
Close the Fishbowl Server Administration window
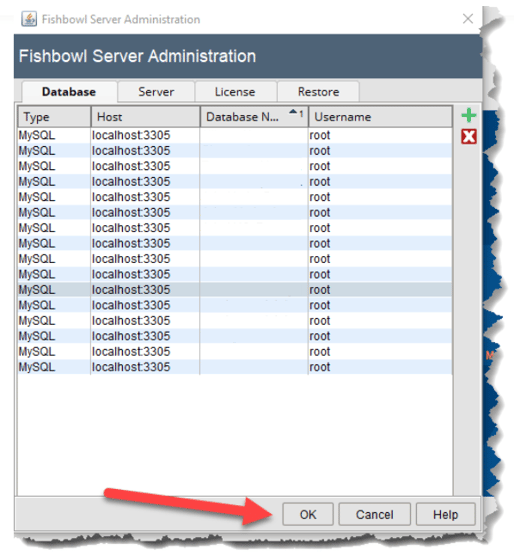468,19
